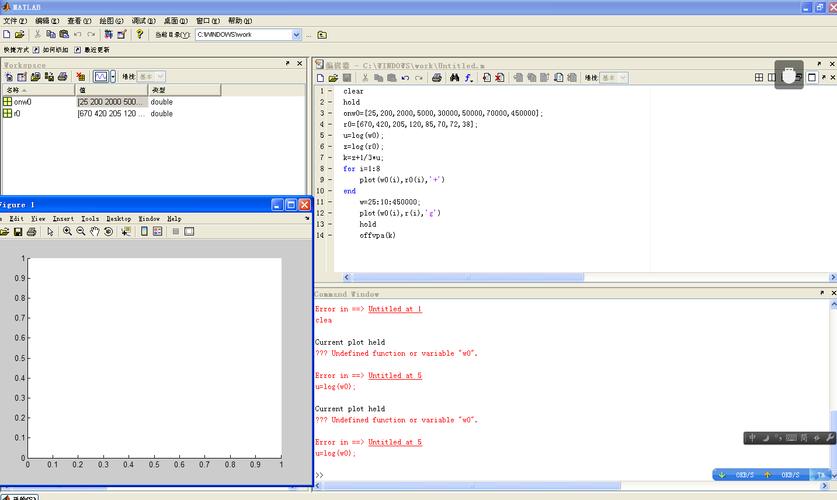Maximize editor document single-pane icon
The image size is (837, 500).
[811, 77]
